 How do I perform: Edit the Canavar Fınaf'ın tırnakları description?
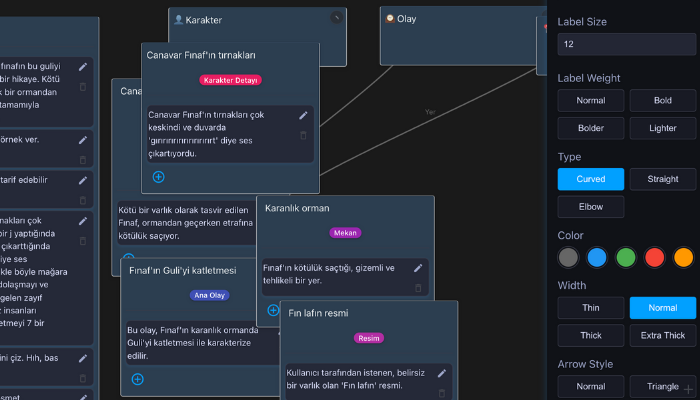pyautogui.click(x=303, y=116)
